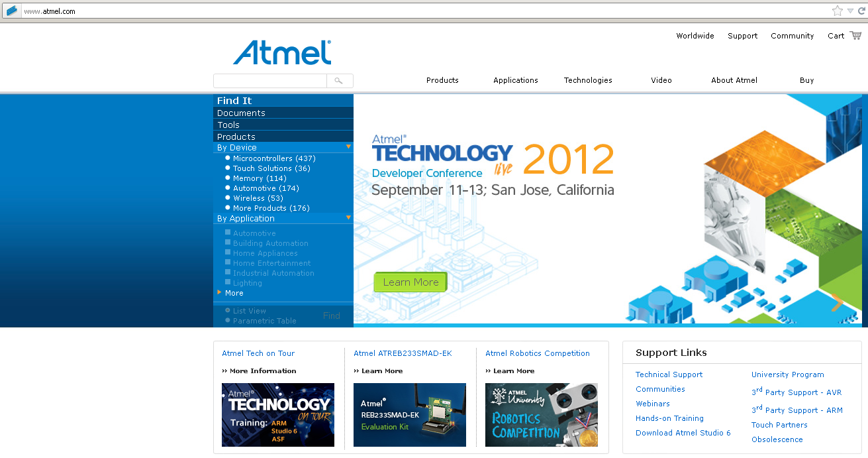Open 3rd Party Support - AVR link
868x458 pixels.
click(x=796, y=392)
